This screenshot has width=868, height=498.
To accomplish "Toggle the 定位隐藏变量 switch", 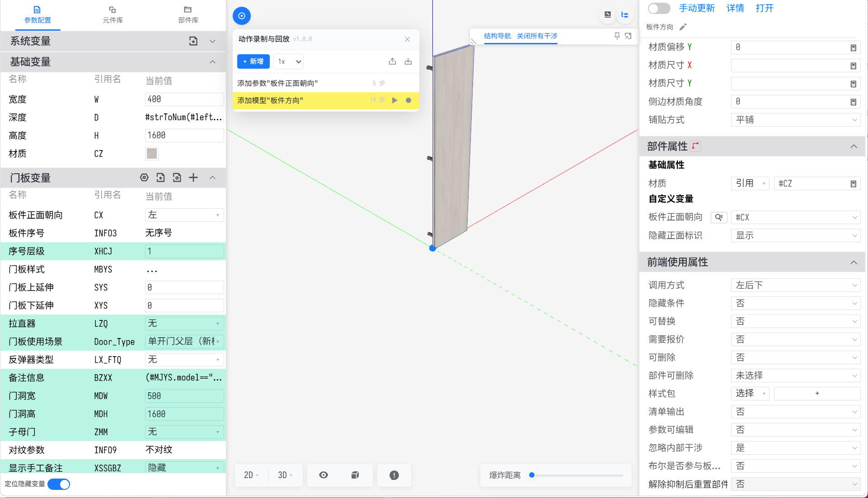I will (x=59, y=484).
